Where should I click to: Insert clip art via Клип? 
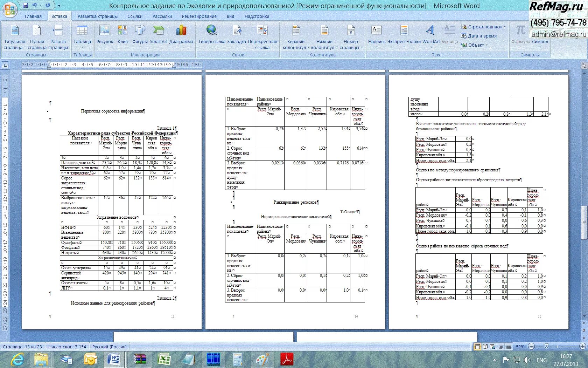coord(122,34)
